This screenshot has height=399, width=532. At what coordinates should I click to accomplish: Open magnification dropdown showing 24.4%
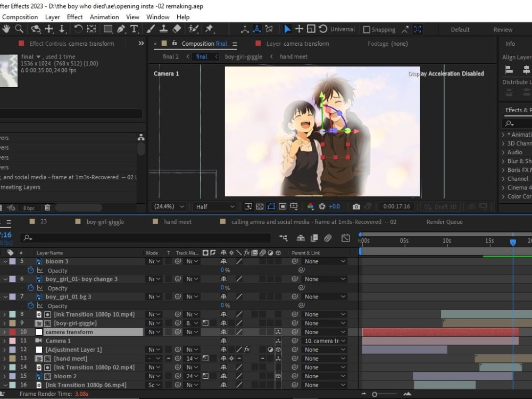[x=169, y=206]
